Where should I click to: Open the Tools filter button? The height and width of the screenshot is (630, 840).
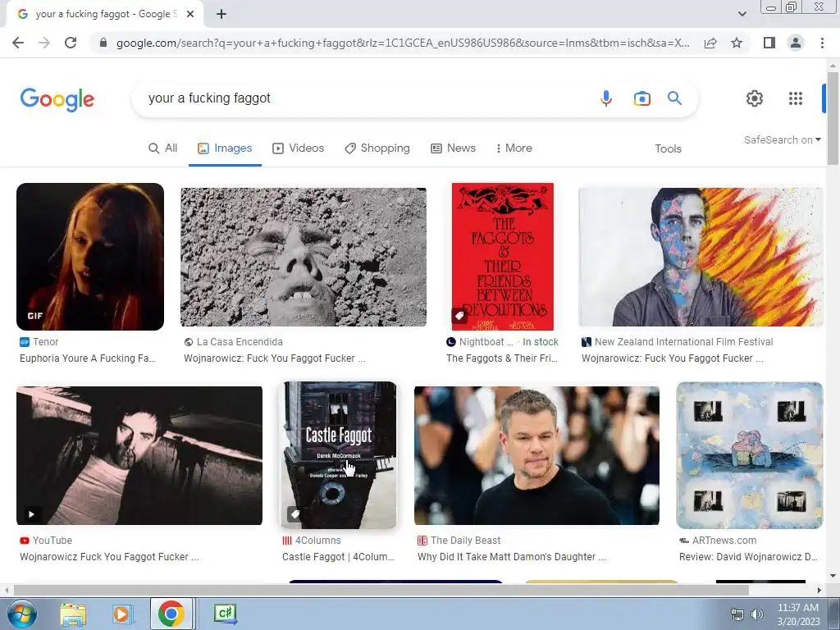pos(668,148)
